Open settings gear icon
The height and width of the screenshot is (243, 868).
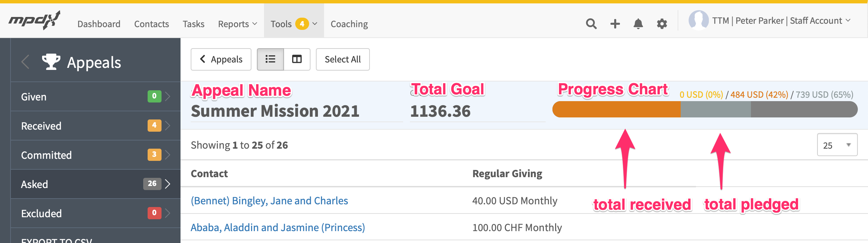click(x=662, y=24)
